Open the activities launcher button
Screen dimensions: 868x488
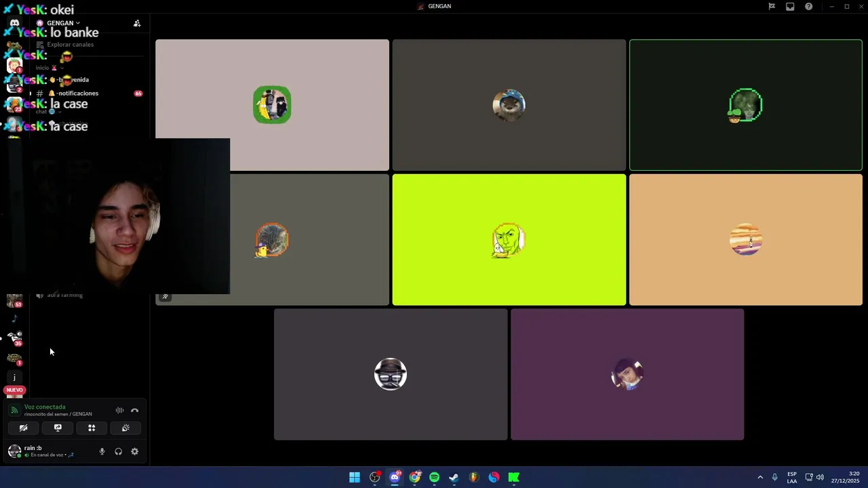point(92,428)
